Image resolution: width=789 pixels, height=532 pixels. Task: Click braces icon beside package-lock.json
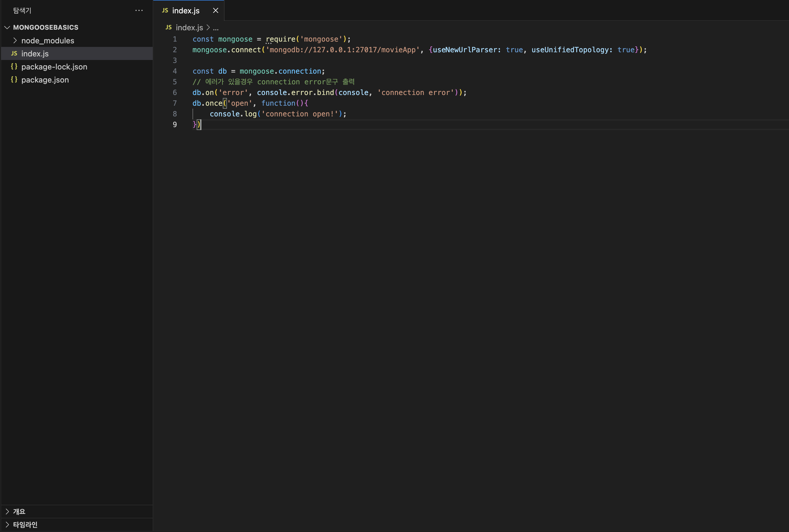coord(14,66)
